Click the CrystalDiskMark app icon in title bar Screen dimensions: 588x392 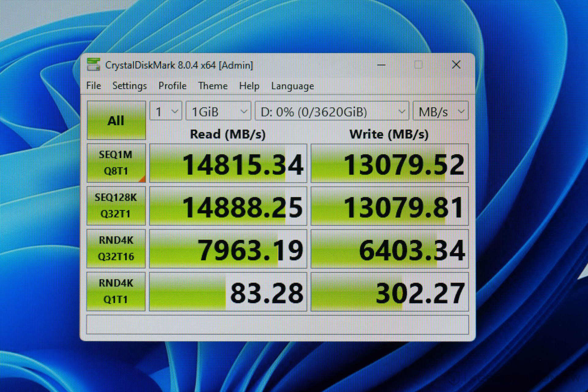click(93, 65)
